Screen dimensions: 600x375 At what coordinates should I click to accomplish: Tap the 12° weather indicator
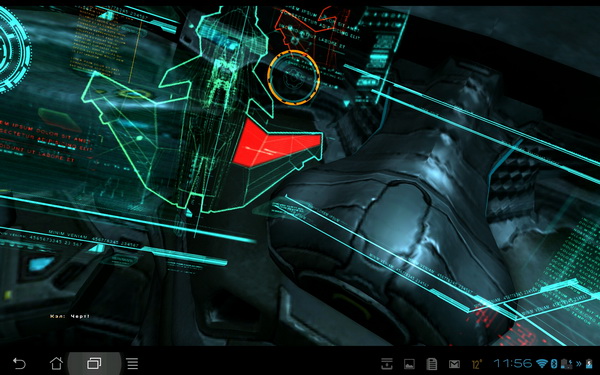point(477,364)
